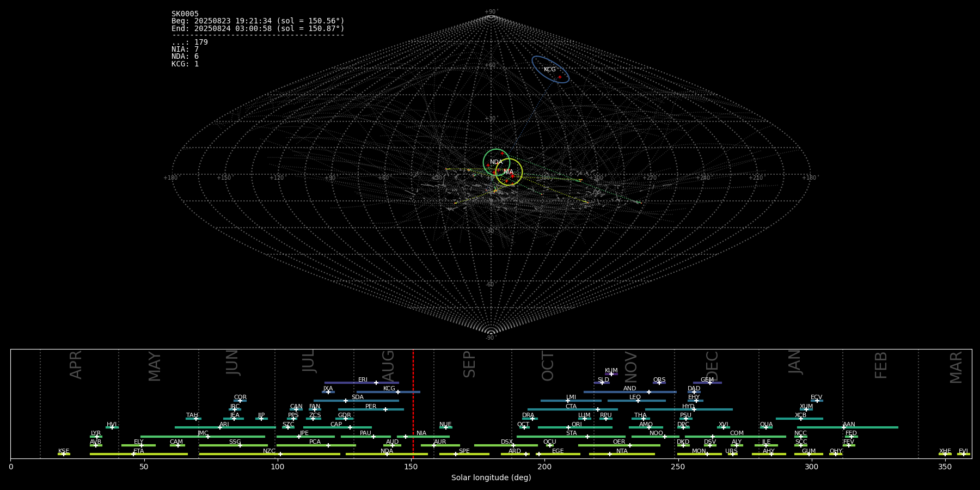
Task: Select the SK0005 station title text
Action: pyautogui.click(x=185, y=14)
